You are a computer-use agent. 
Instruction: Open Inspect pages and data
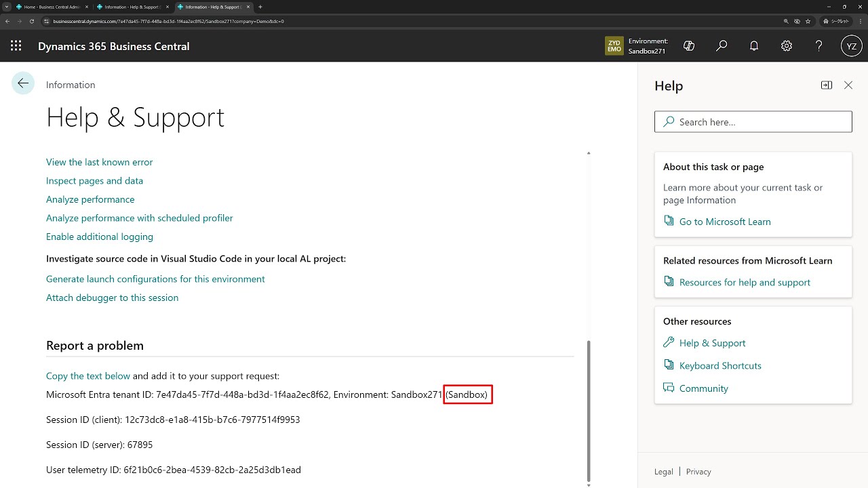[x=94, y=181]
